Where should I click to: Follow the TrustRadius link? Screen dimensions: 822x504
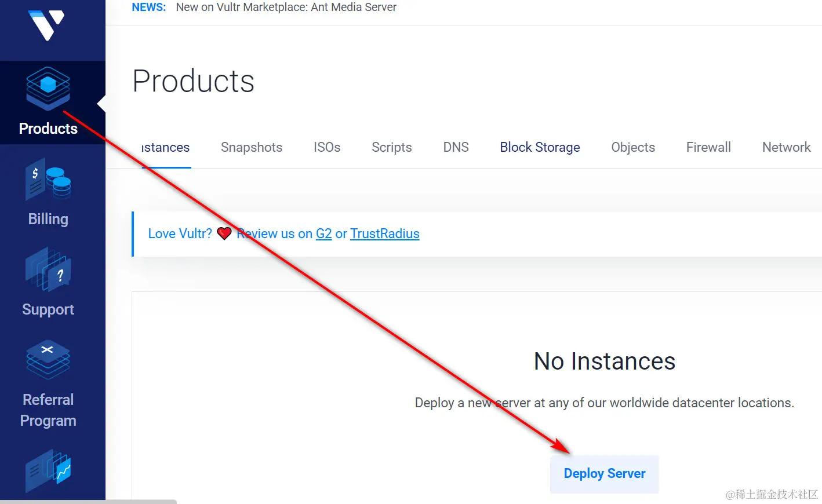pos(384,233)
